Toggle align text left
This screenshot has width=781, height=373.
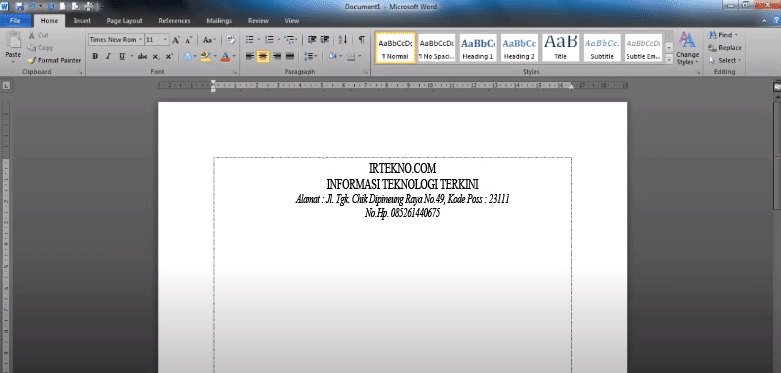(x=250, y=56)
